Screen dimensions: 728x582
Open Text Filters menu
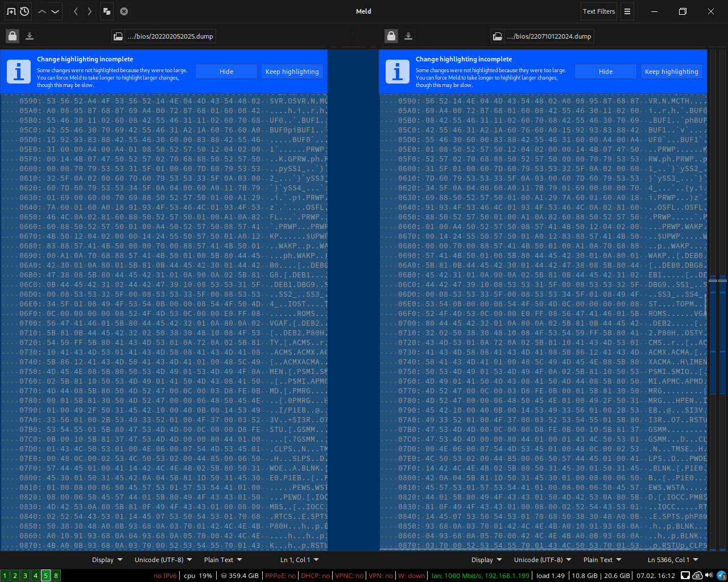[x=599, y=11]
